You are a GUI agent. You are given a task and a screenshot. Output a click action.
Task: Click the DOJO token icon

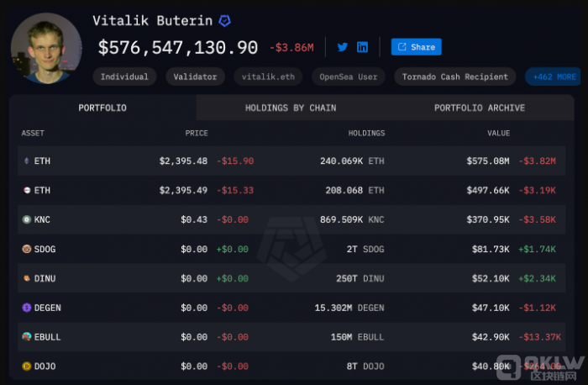[26, 367]
